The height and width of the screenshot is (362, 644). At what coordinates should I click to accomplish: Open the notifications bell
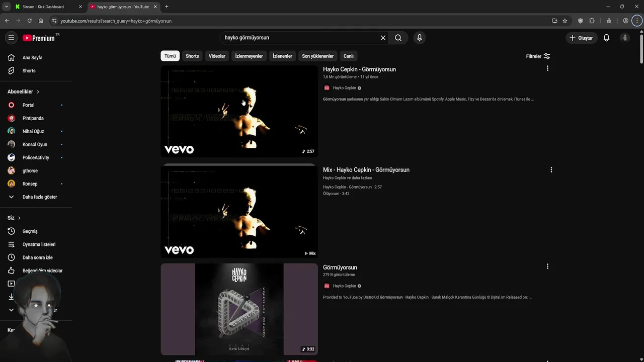point(606,38)
